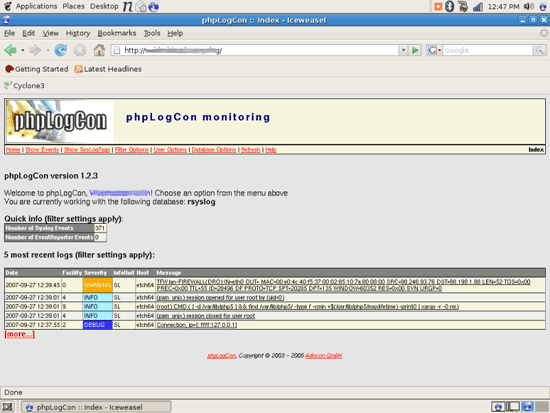Screen dimensions: 550x413
Task: Open the Desktop menu in the top panel
Action: [x=104, y=6]
